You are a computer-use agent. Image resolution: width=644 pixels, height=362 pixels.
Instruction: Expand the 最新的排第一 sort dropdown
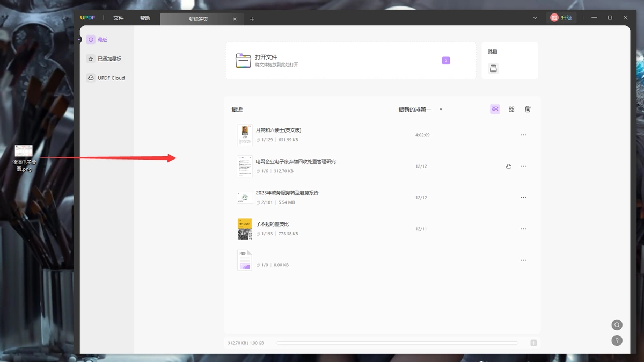click(x=420, y=110)
